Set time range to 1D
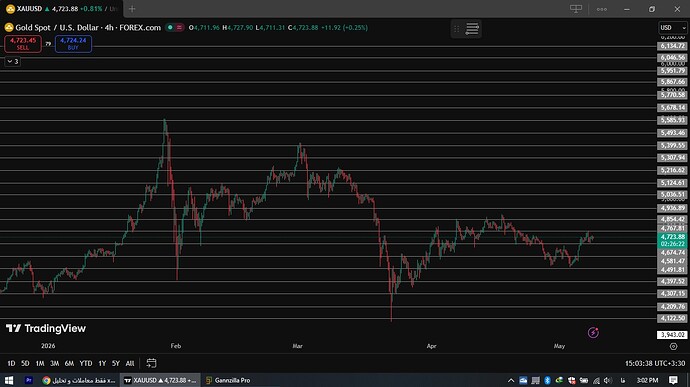Viewport: 690px width, 387px height. 11,363
